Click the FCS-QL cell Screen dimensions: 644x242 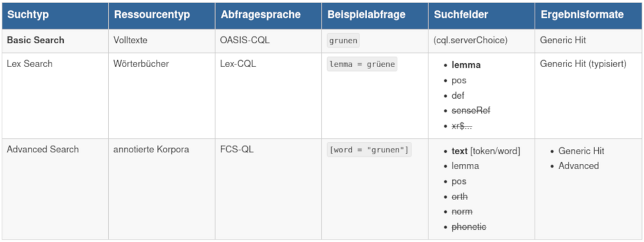point(236,150)
